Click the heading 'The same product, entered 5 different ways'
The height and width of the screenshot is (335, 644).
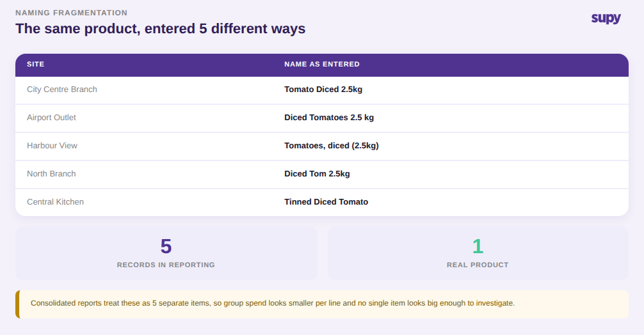coord(161,29)
